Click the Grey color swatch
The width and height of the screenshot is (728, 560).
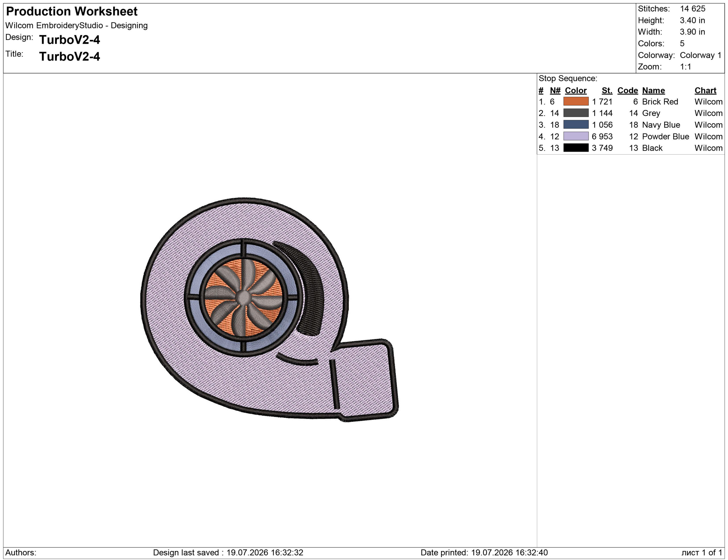pyautogui.click(x=576, y=113)
